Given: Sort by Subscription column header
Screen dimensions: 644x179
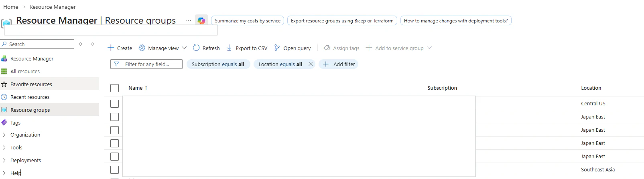Looking at the screenshot, I should (x=442, y=88).
